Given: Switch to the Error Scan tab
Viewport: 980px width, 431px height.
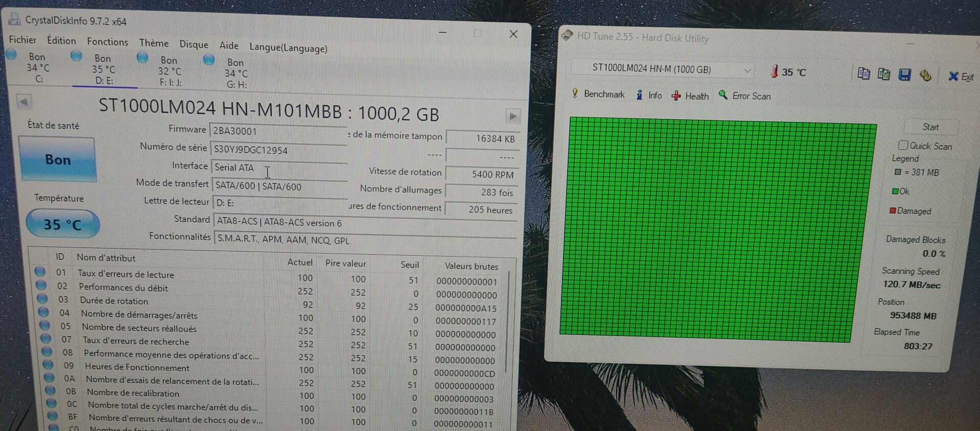Looking at the screenshot, I should (744, 95).
